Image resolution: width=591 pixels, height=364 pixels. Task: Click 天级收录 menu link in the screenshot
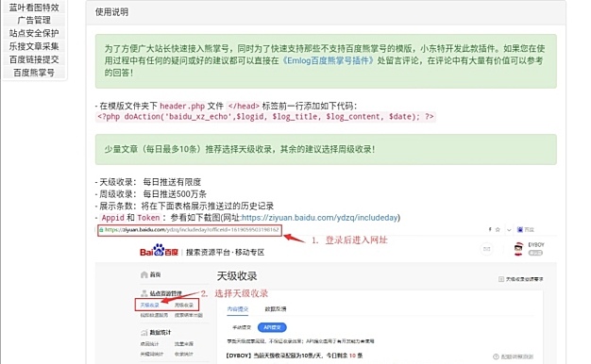click(x=149, y=306)
